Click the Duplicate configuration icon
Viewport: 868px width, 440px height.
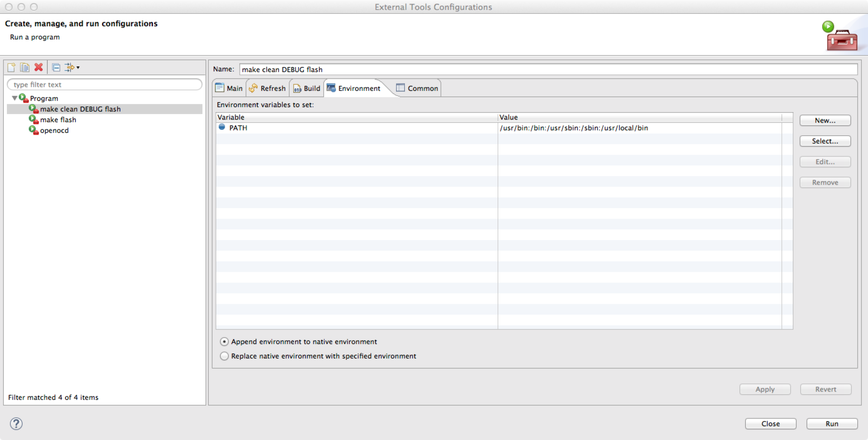tap(24, 67)
